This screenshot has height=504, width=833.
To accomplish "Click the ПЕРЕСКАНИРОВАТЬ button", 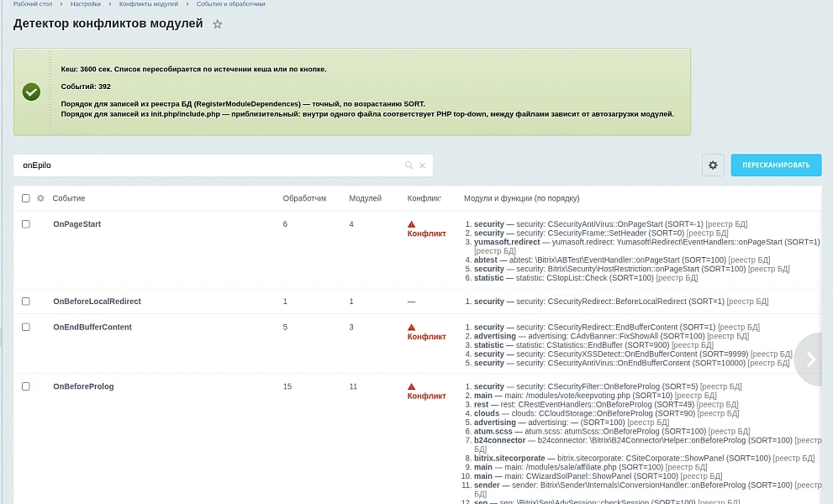I will tap(776, 165).
